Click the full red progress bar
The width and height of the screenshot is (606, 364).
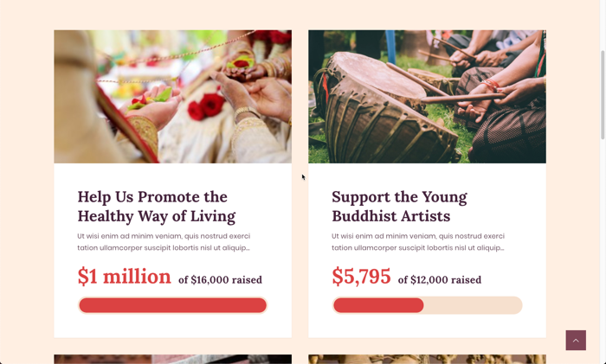(x=172, y=305)
